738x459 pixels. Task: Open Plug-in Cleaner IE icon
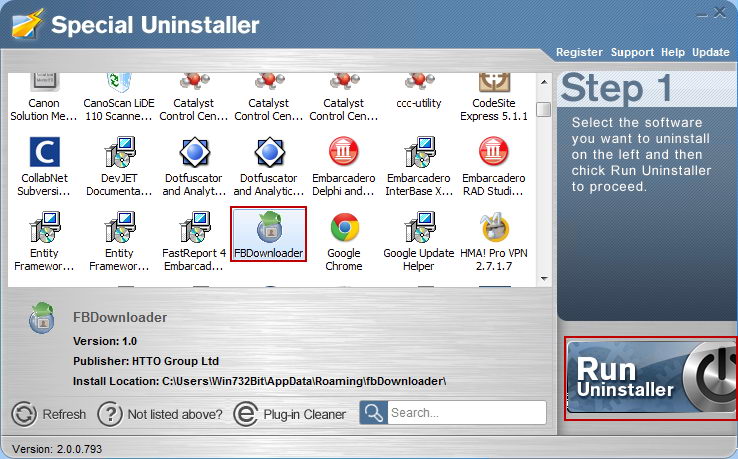pos(246,414)
